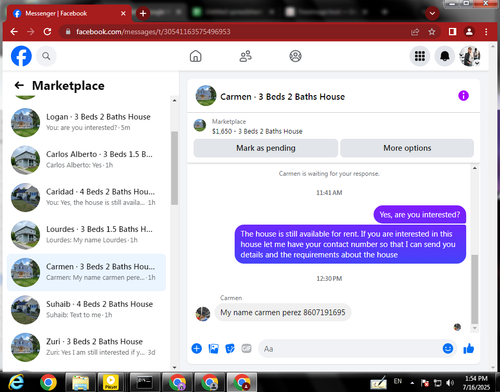The height and width of the screenshot is (392, 500).
Task: Choose a sticker icon in composer
Action: click(230, 349)
